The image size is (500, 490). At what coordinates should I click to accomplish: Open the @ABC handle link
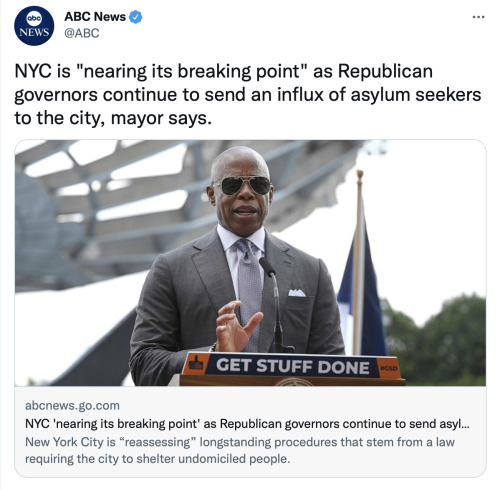82,33
